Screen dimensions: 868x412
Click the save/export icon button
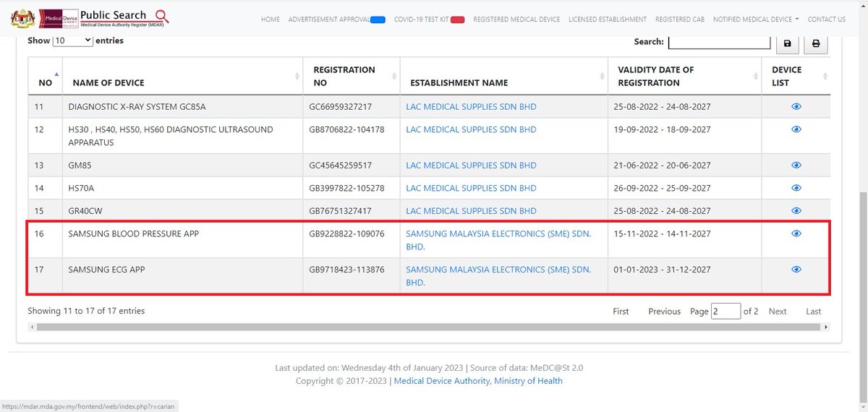pyautogui.click(x=787, y=44)
